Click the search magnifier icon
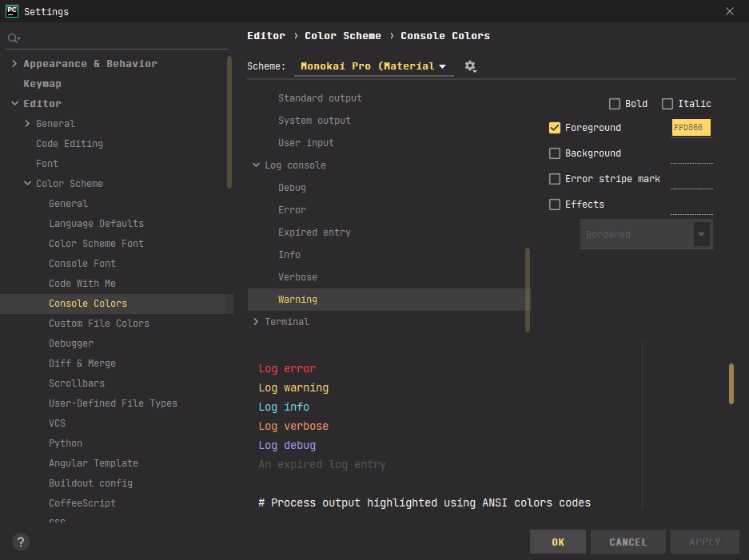The image size is (749, 560). pyautogui.click(x=13, y=38)
